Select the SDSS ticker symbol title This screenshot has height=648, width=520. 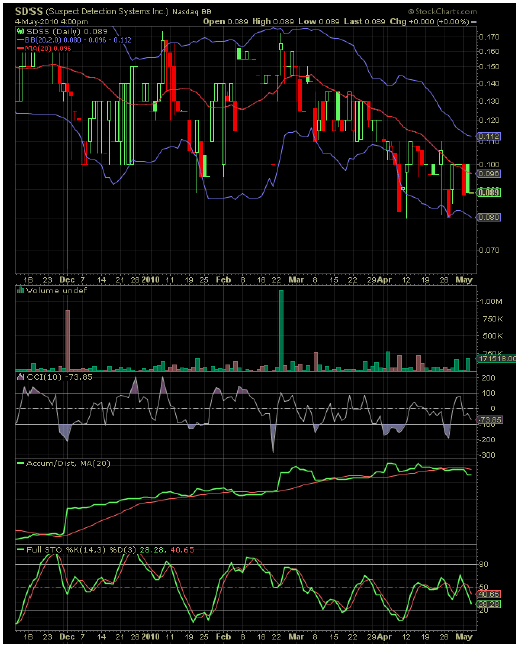click(x=29, y=11)
